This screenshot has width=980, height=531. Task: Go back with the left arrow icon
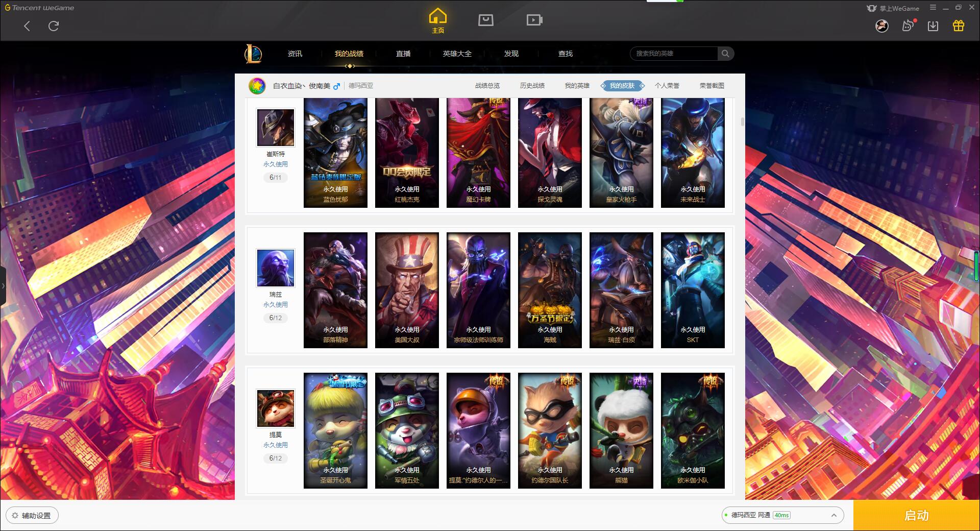[27, 26]
